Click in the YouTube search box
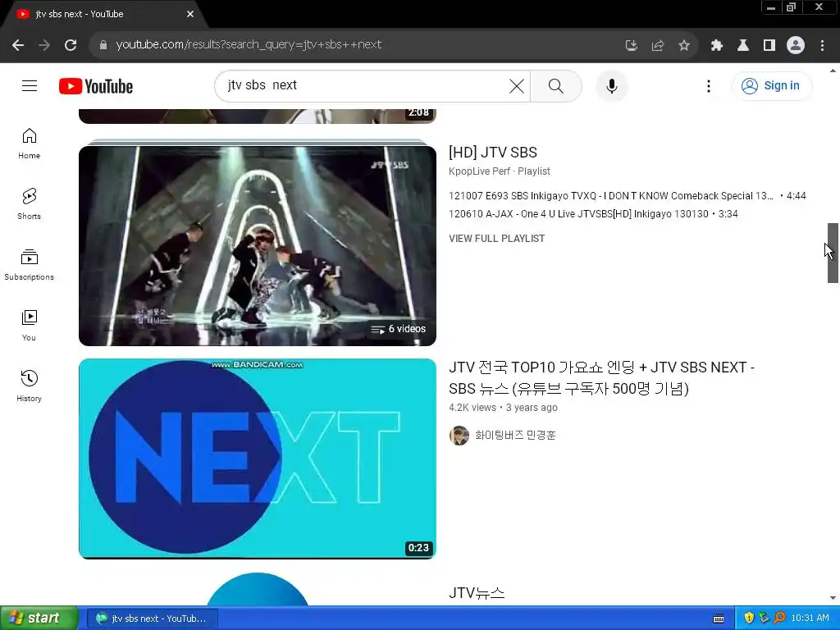Viewport: 840px width, 630px height. click(364, 85)
